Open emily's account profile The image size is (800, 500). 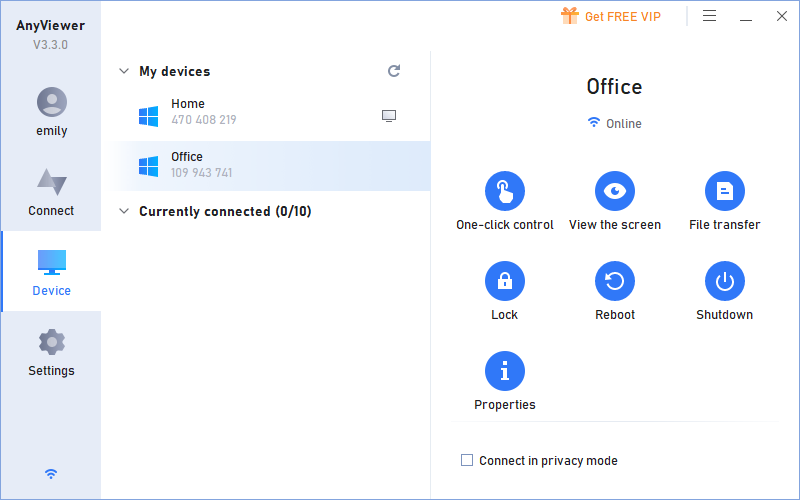click(x=51, y=110)
